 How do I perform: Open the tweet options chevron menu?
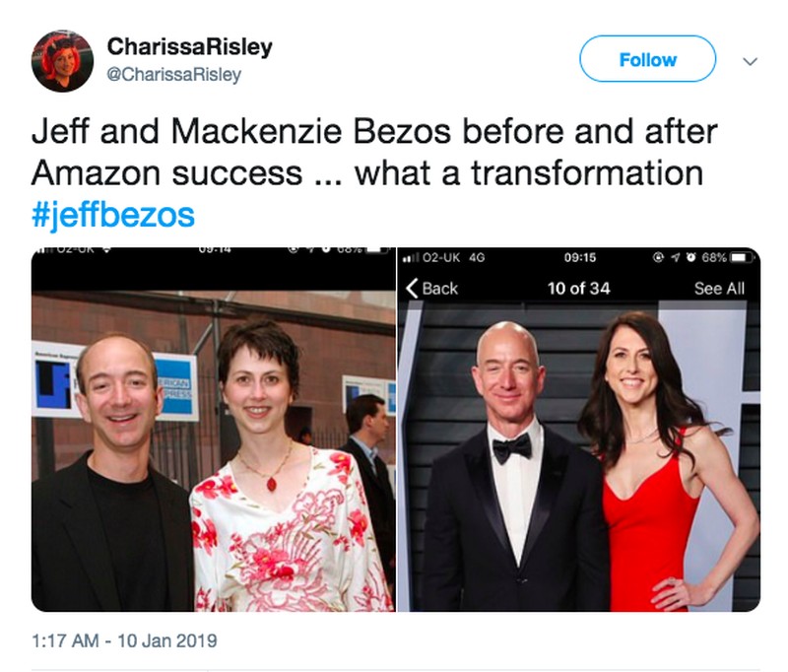(750, 60)
